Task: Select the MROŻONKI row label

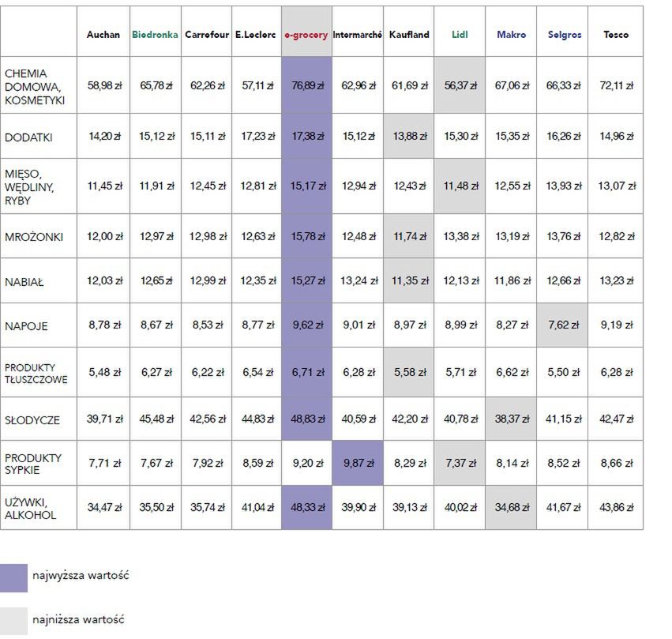Action: [x=39, y=236]
